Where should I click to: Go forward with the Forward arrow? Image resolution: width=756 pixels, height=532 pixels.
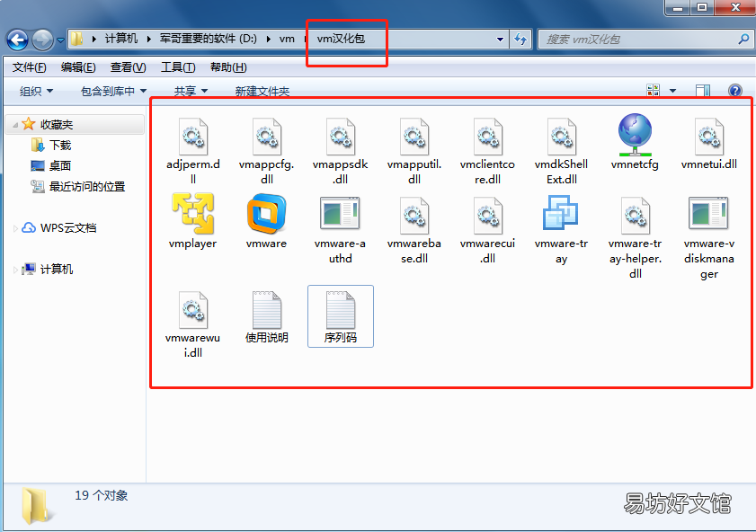[42, 40]
